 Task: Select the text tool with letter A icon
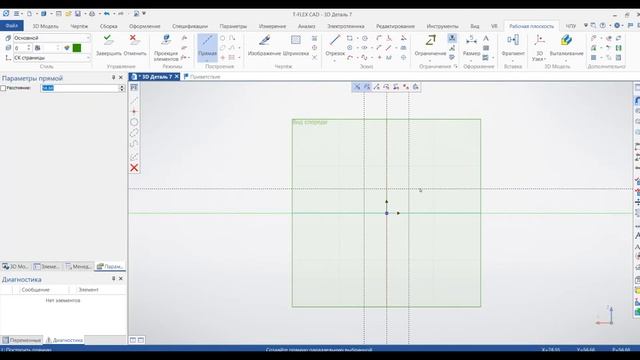(x=486, y=38)
